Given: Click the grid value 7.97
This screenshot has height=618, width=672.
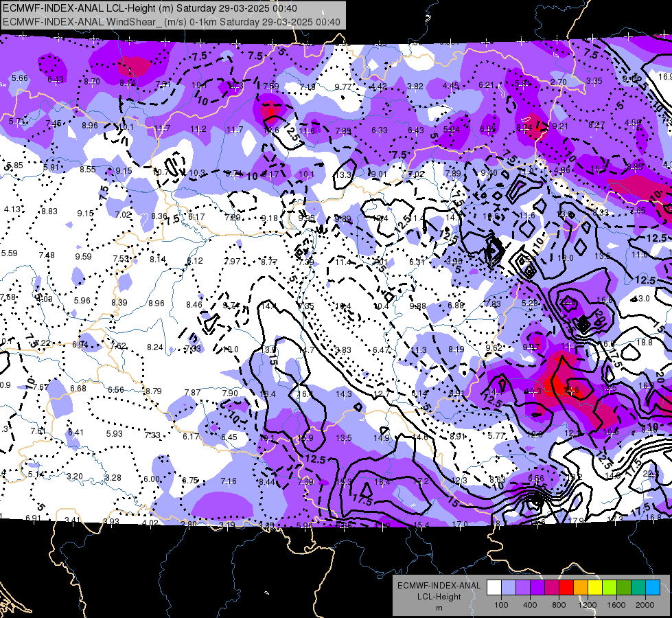Looking at the screenshot, I should tap(232, 261).
